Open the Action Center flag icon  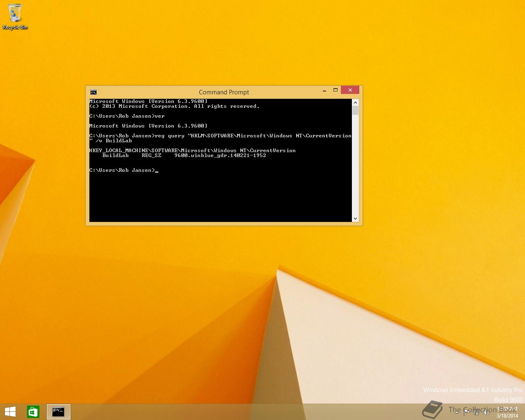tap(466, 412)
